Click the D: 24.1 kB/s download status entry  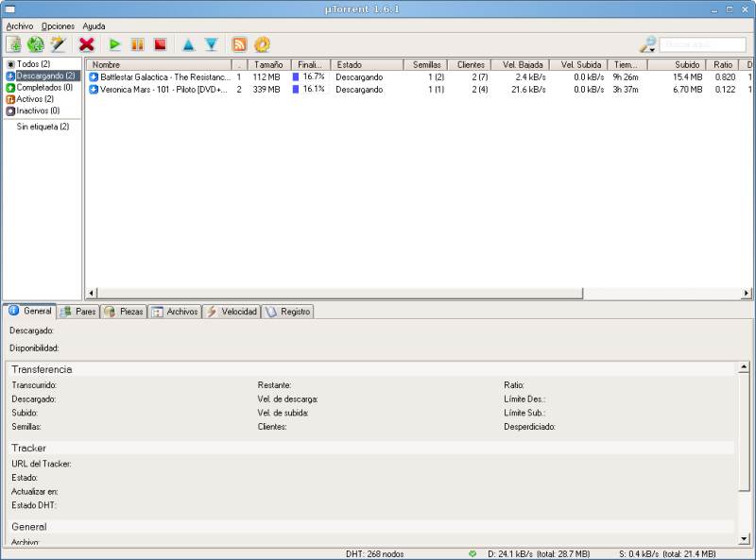539,553
